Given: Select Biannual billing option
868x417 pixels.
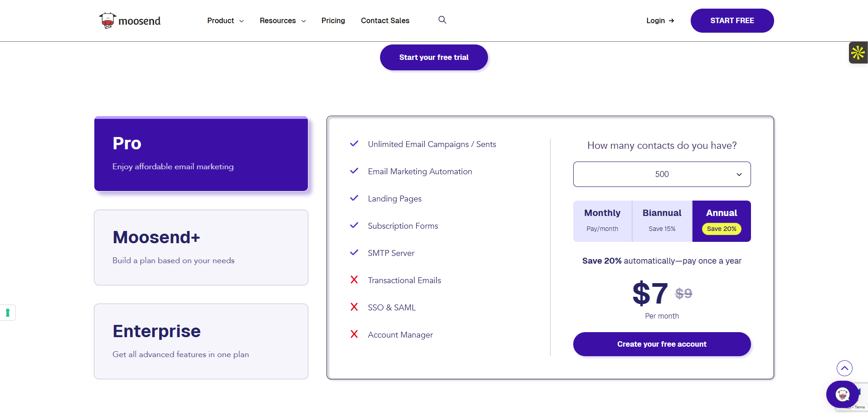Looking at the screenshot, I should (x=662, y=221).
